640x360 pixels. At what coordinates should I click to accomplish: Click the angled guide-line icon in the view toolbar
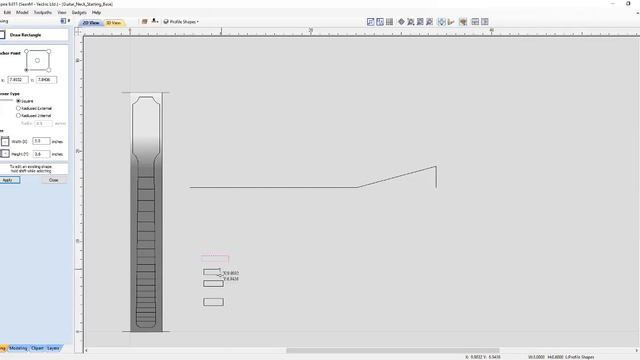click(451, 22)
